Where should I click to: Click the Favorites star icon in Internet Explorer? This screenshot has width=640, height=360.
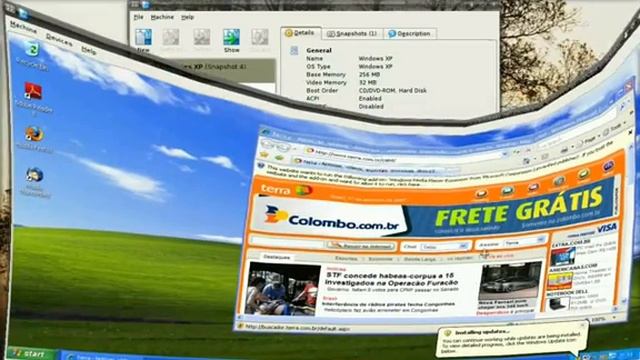click(x=264, y=156)
